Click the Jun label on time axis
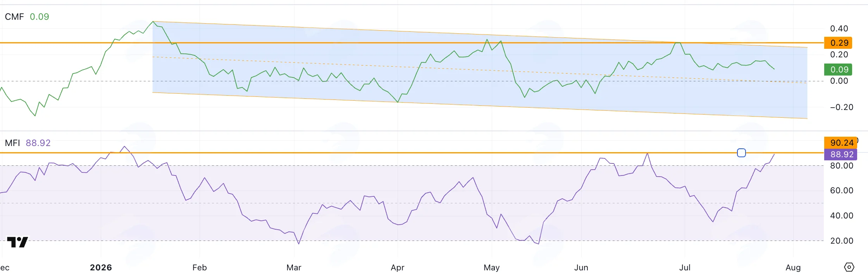The width and height of the screenshot is (868, 275). coord(581,268)
